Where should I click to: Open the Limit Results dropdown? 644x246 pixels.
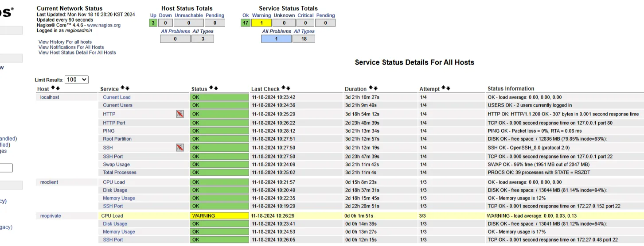coord(77,80)
